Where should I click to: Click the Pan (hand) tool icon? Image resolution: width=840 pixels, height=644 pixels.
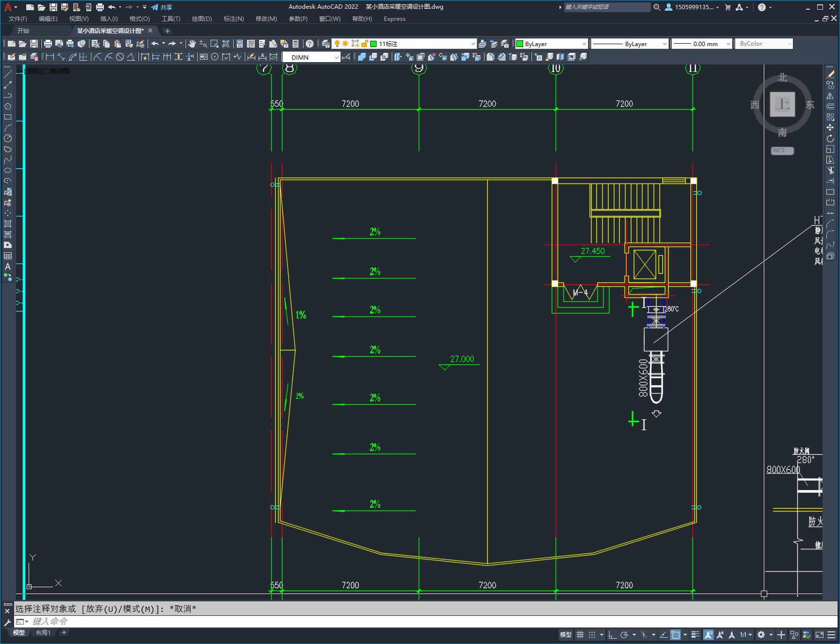click(192, 44)
